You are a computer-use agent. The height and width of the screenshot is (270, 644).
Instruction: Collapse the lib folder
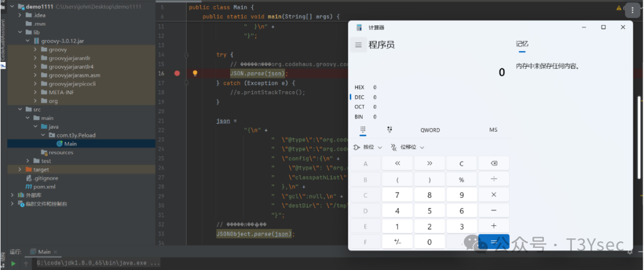20,32
